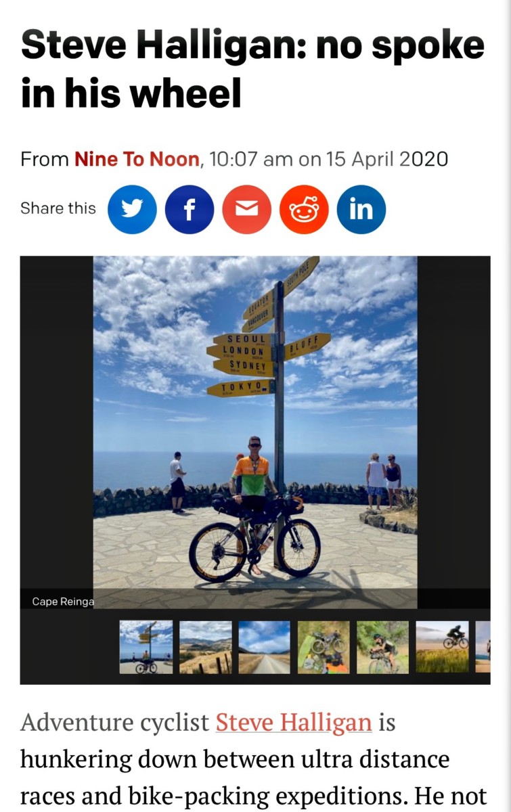Click the Share this label
Screen dimensions: 511x812
click(x=58, y=208)
